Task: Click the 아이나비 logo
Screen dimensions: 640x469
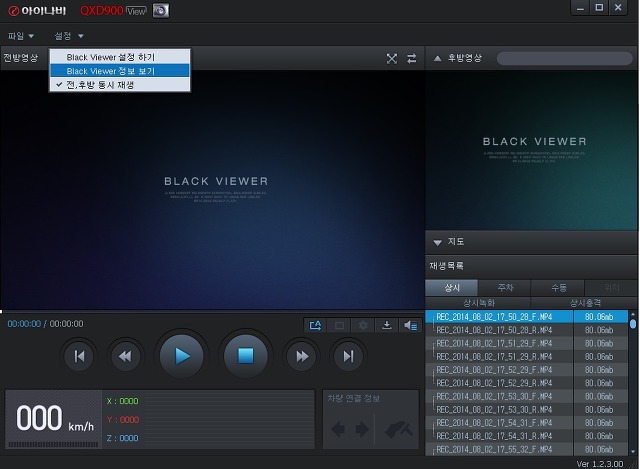Action: (38, 11)
